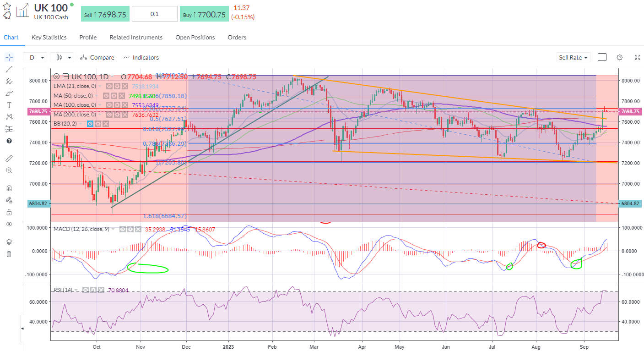The height and width of the screenshot is (351, 644).
Task: Open the object tree layers icon
Action: 9,242
